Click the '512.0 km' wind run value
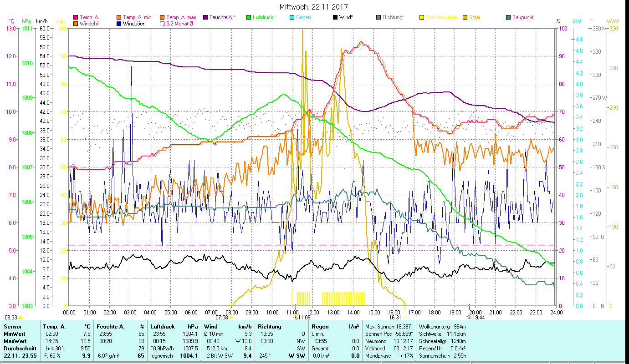629x364 pixels. pos(218,349)
